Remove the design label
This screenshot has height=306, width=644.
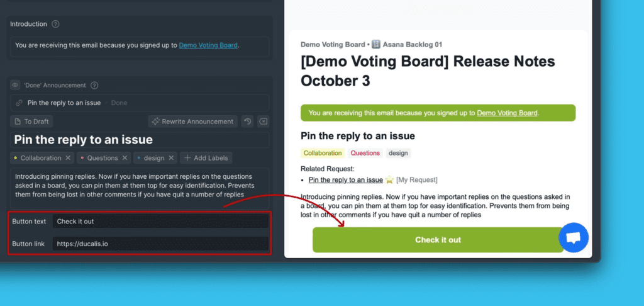170,158
